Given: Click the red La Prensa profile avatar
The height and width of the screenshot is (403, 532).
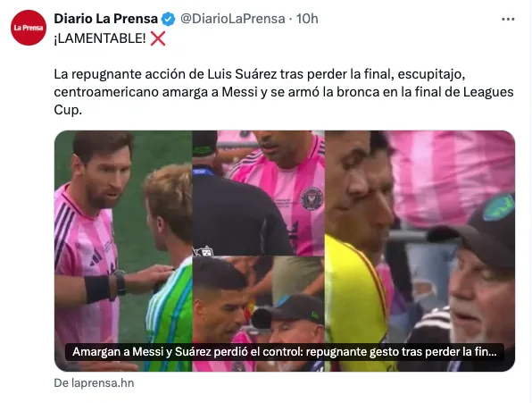Looking at the screenshot, I should click(x=29, y=28).
